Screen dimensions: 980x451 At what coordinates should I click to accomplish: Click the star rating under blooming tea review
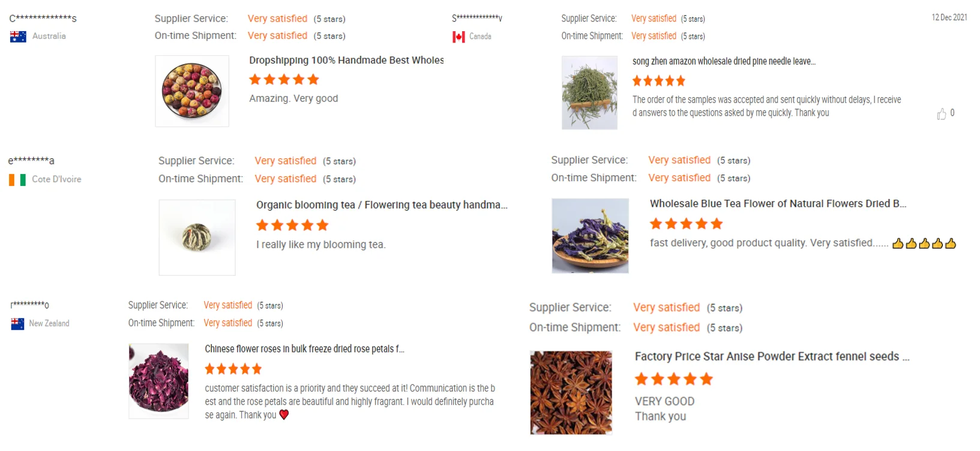[x=292, y=225]
